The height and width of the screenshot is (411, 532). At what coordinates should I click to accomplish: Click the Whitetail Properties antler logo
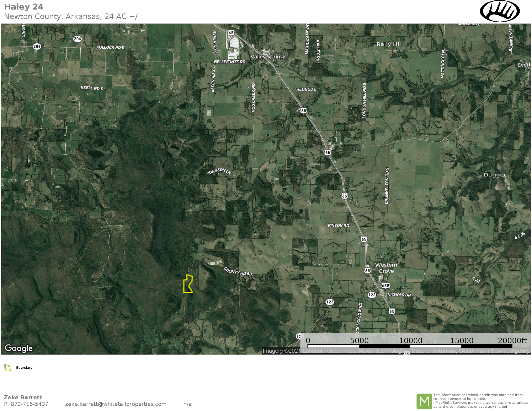(500, 11)
